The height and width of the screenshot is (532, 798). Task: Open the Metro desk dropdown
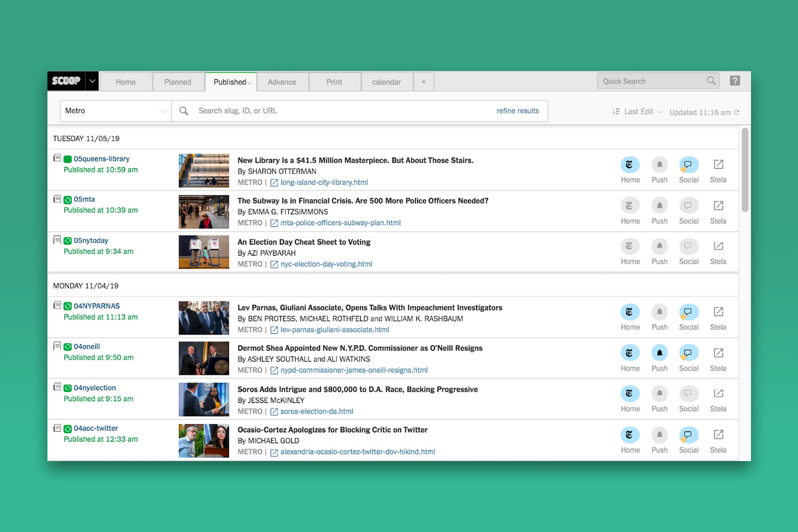(116, 111)
